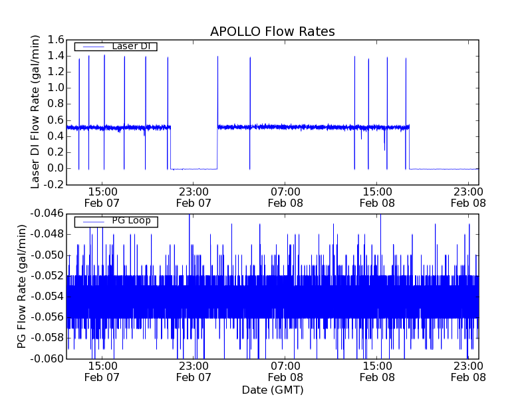Click "15:00 Feb 08" tick under Laser DI plot
This screenshot has width=532, height=399.
(x=377, y=198)
